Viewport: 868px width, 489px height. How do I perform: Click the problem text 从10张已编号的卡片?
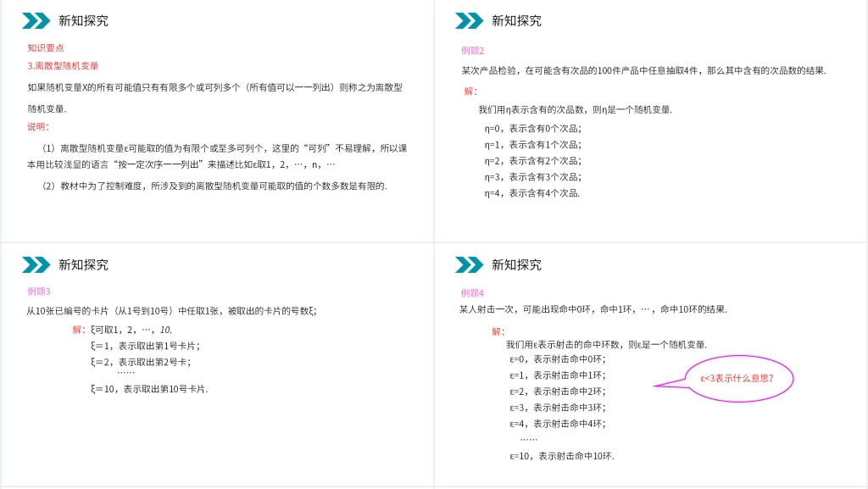(x=171, y=311)
